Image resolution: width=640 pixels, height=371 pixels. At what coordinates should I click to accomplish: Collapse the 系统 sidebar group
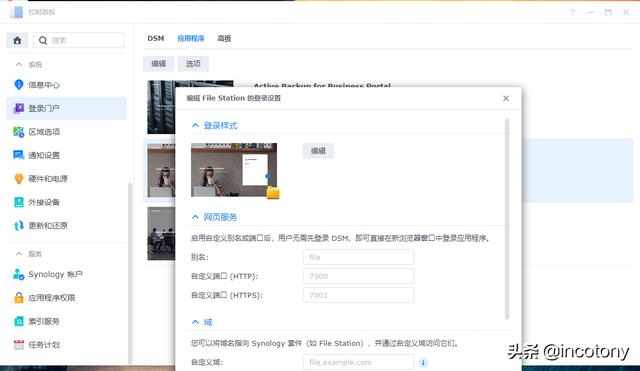pos(19,64)
